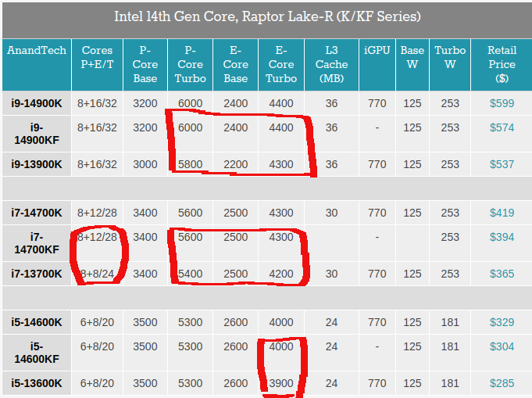
Task: Open the $365 price link
Action: (x=502, y=274)
